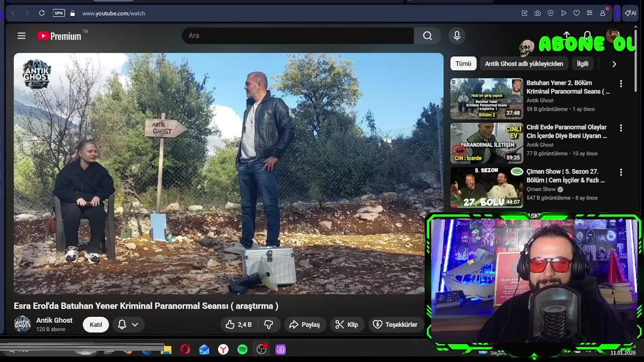This screenshot has width=644, height=362.
Task: Open Spotify from the taskbar
Action: tap(243, 349)
